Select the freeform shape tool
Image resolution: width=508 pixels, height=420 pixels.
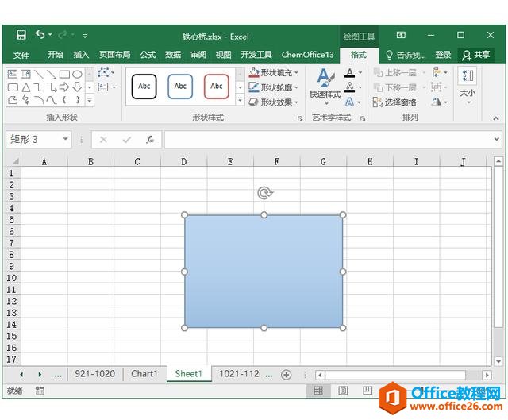[x=13, y=100]
